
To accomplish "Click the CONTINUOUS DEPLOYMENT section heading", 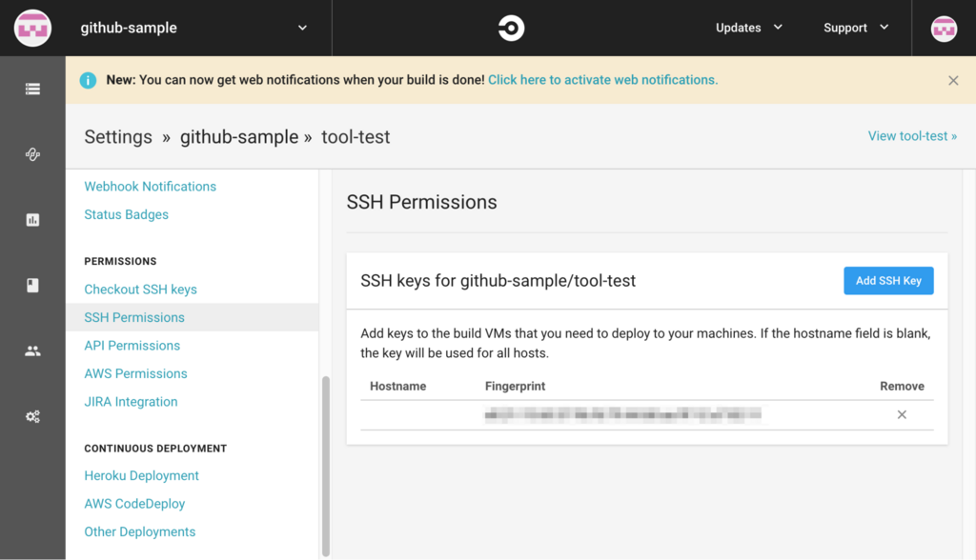I will pos(155,449).
